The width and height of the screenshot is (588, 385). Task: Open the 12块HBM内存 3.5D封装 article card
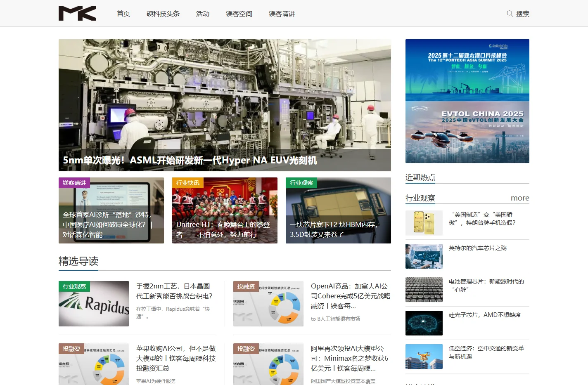(x=338, y=210)
